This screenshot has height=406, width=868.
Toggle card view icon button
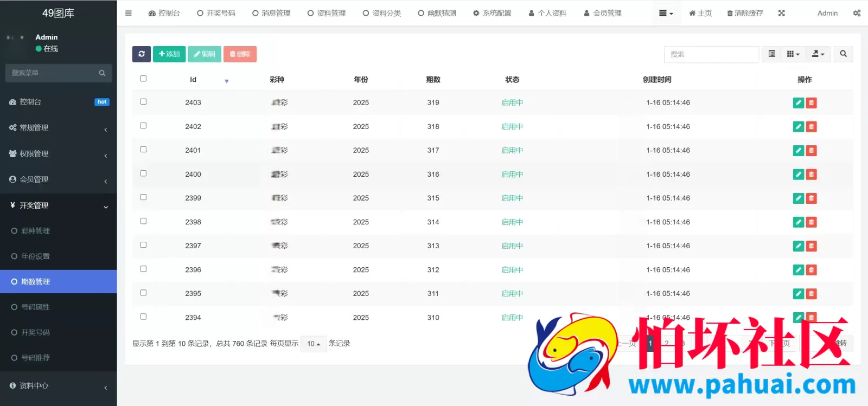771,54
